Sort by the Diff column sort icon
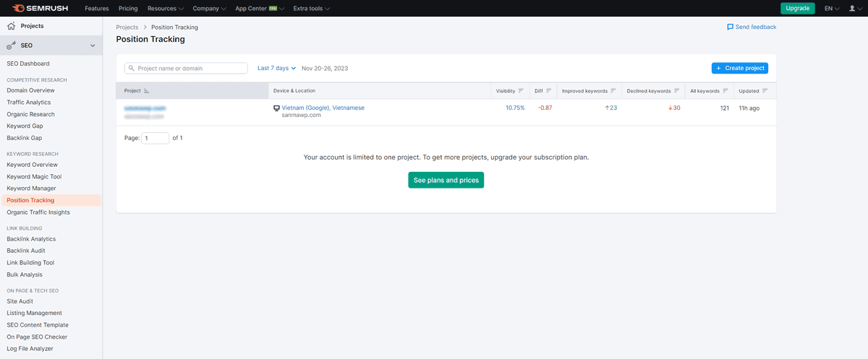Image resolution: width=868 pixels, height=359 pixels. click(548, 91)
